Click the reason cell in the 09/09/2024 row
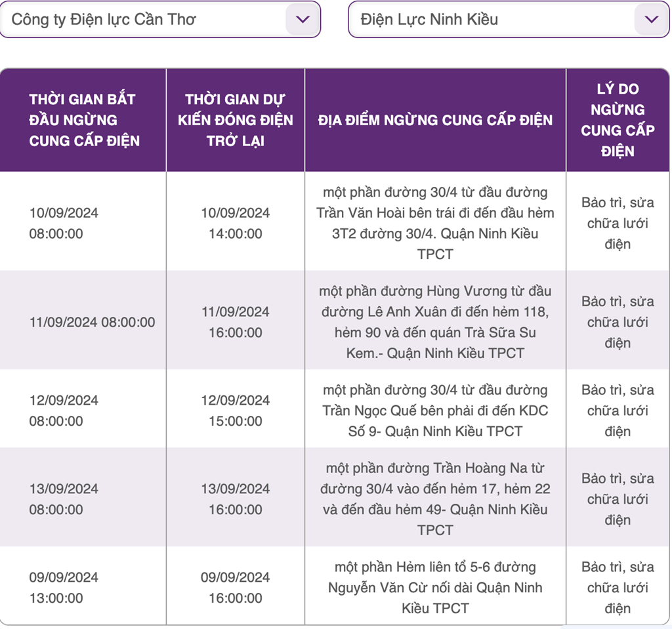Image resolution: width=672 pixels, height=629 pixels. 618,588
